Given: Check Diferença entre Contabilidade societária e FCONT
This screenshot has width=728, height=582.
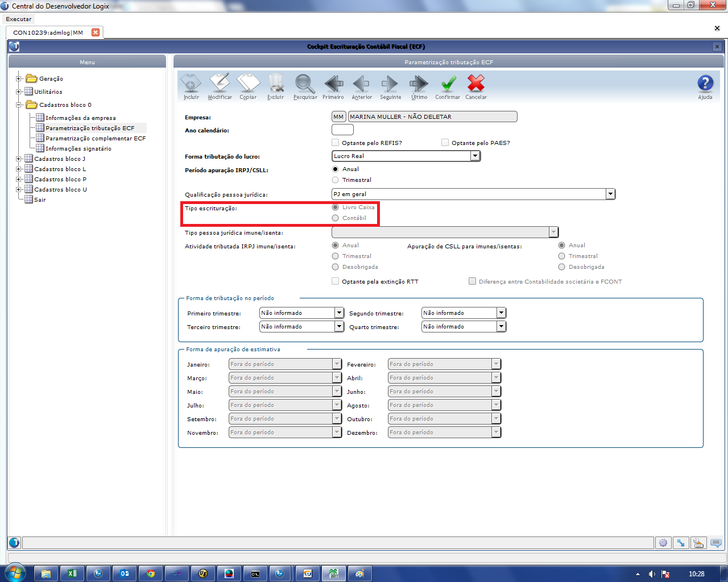Looking at the screenshot, I should [473, 281].
